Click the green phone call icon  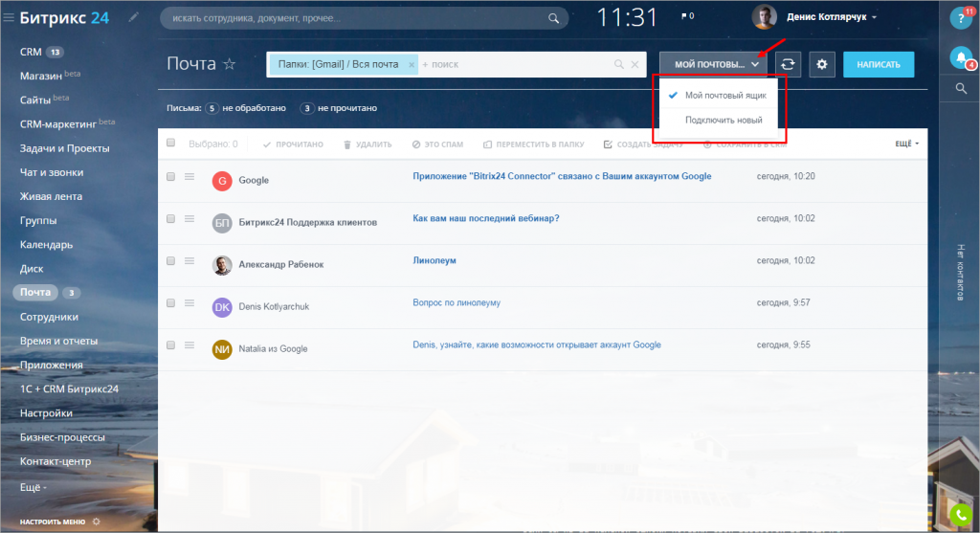click(x=961, y=516)
